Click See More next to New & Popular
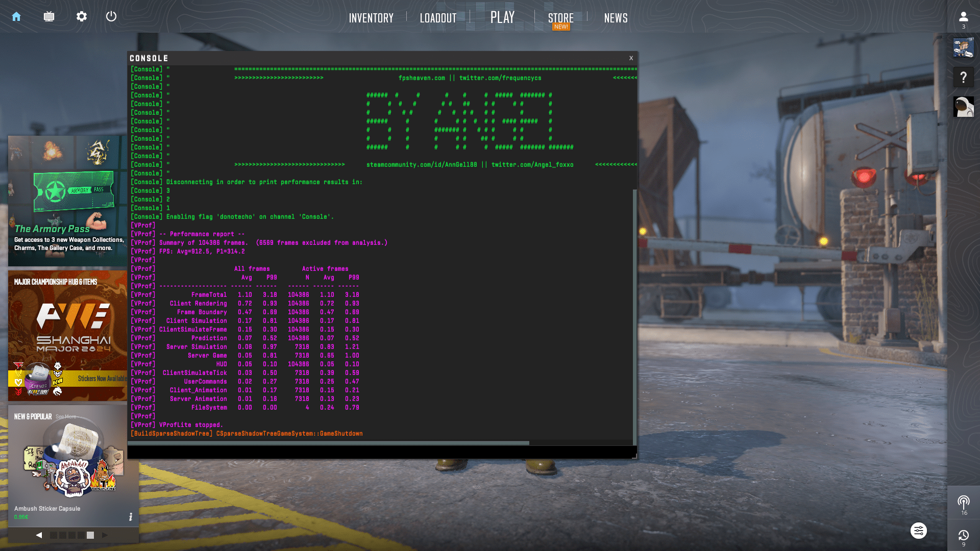Screen dimensions: 980x551 point(65,417)
